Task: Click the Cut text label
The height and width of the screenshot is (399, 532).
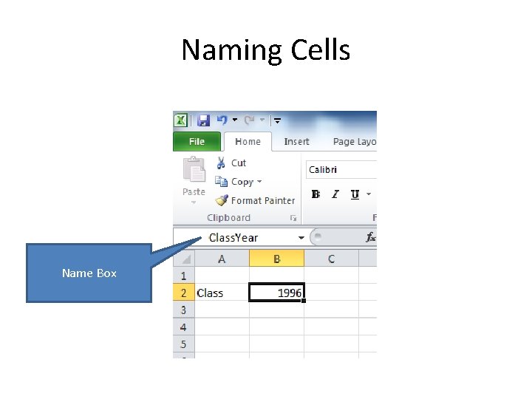Action: (239, 163)
